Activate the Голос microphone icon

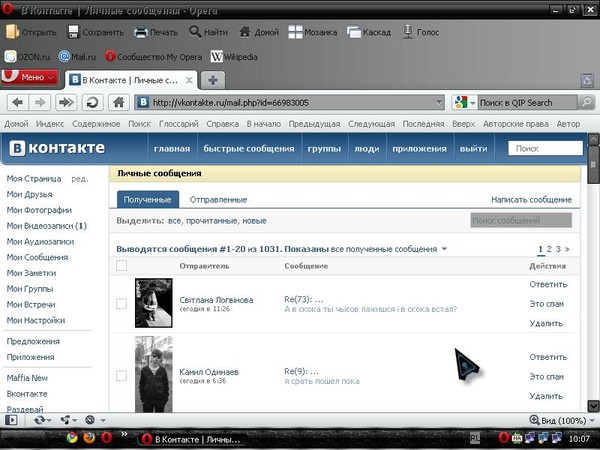(408, 32)
